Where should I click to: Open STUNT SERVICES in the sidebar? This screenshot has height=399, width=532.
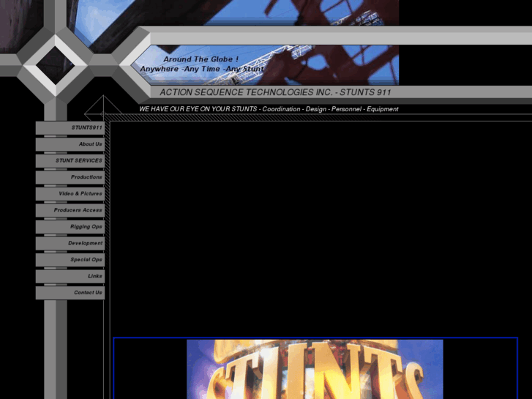[x=70, y=161]
